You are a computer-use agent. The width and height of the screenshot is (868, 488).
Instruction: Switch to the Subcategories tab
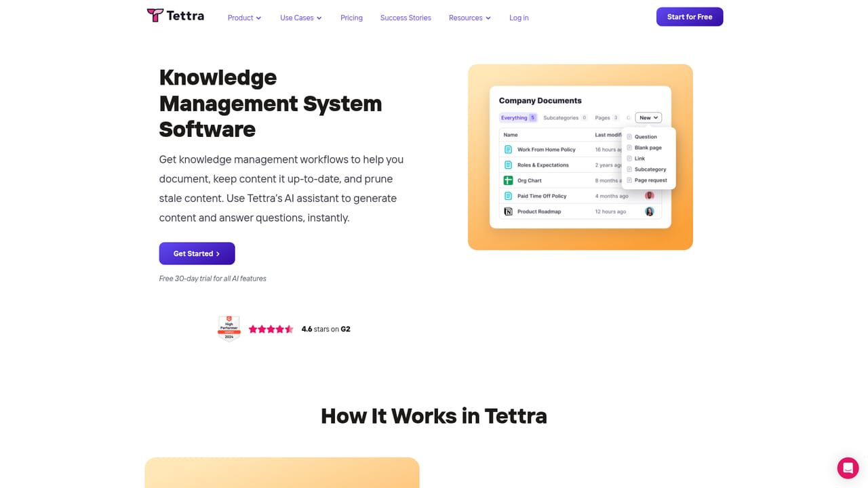(x=566, y=118)
